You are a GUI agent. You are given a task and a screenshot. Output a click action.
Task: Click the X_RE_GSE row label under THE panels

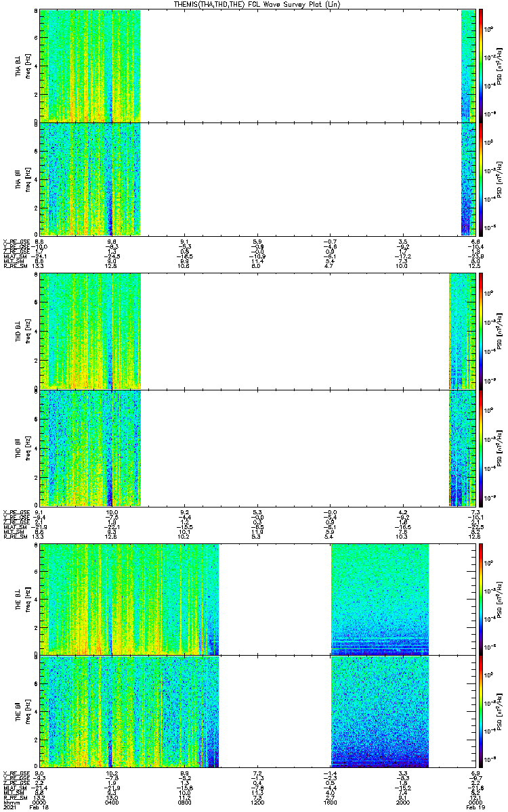(x=16, y=772)
